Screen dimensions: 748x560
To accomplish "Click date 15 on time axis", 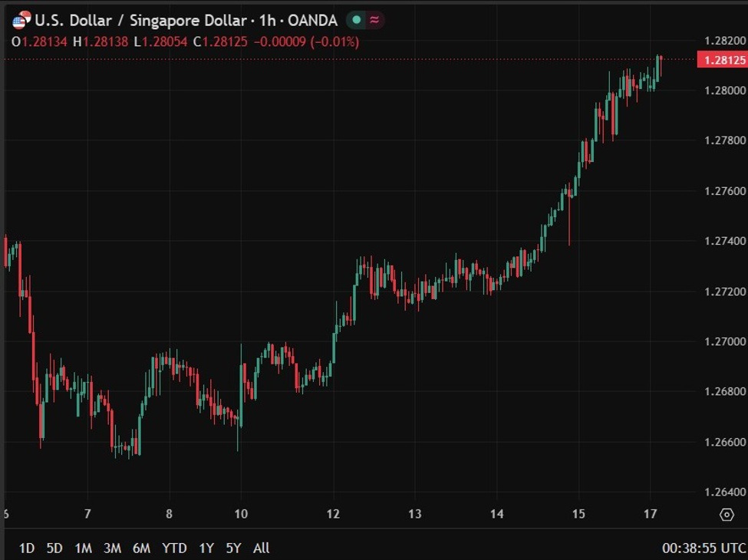I will (578, 514).
